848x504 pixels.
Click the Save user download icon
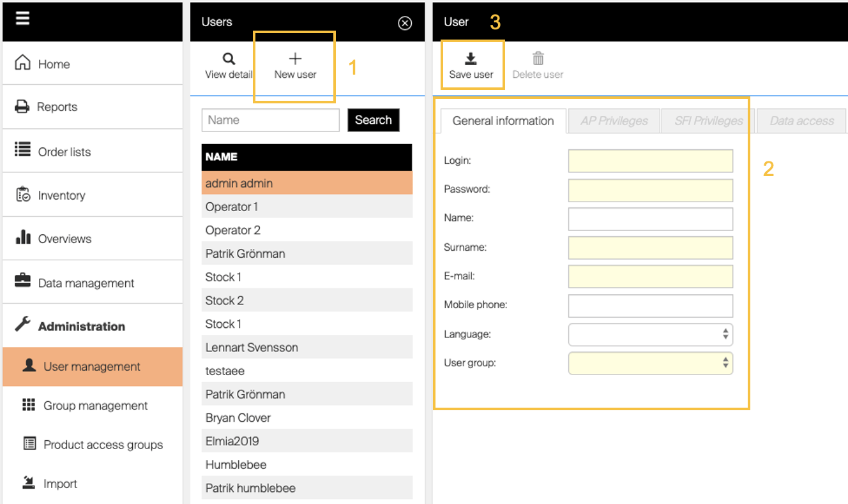471,59
